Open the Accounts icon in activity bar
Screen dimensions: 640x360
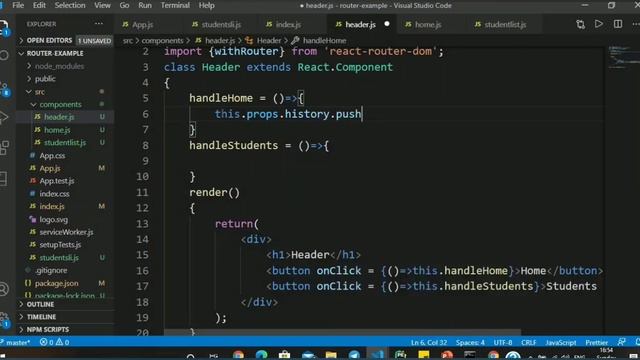click(4, 289)
